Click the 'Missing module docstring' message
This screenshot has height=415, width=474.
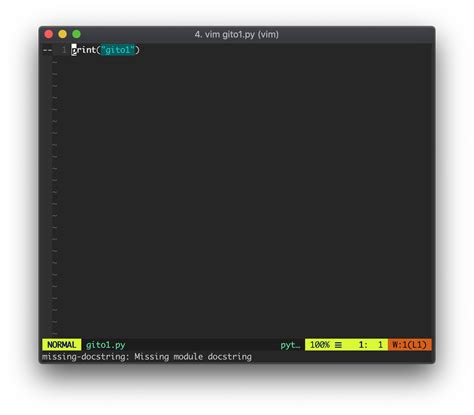(x=193, y=357)
